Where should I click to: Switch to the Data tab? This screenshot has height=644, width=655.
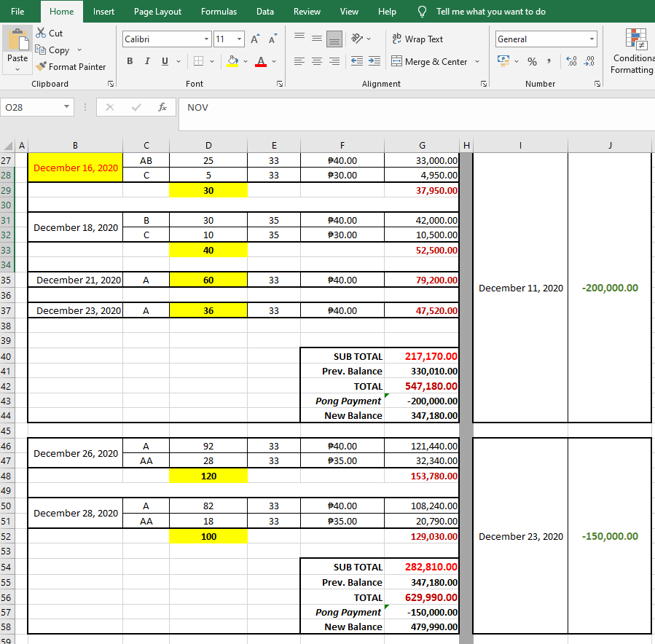pos(264,11)
